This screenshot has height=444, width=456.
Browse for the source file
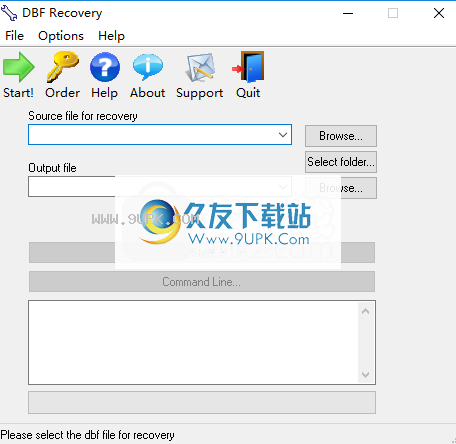tap(341, 136)
